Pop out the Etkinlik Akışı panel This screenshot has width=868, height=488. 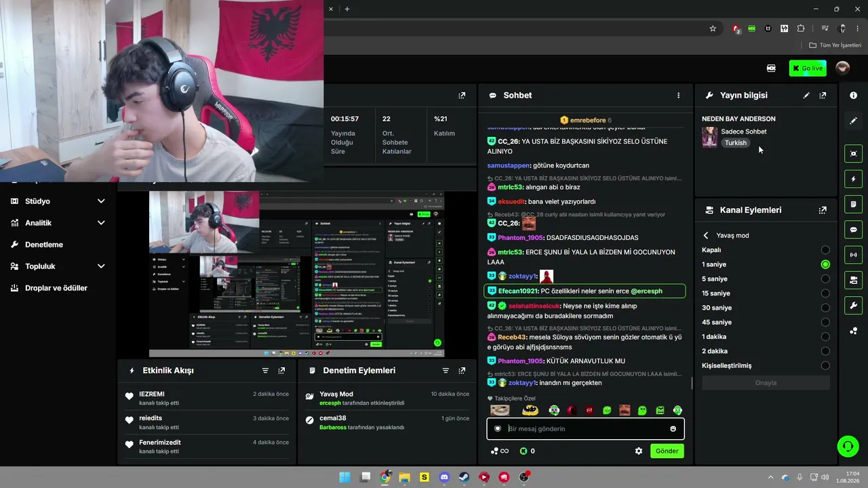point(281,371)
